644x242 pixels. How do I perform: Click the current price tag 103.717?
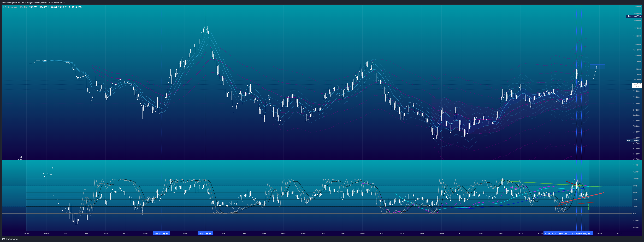point(637,84)
